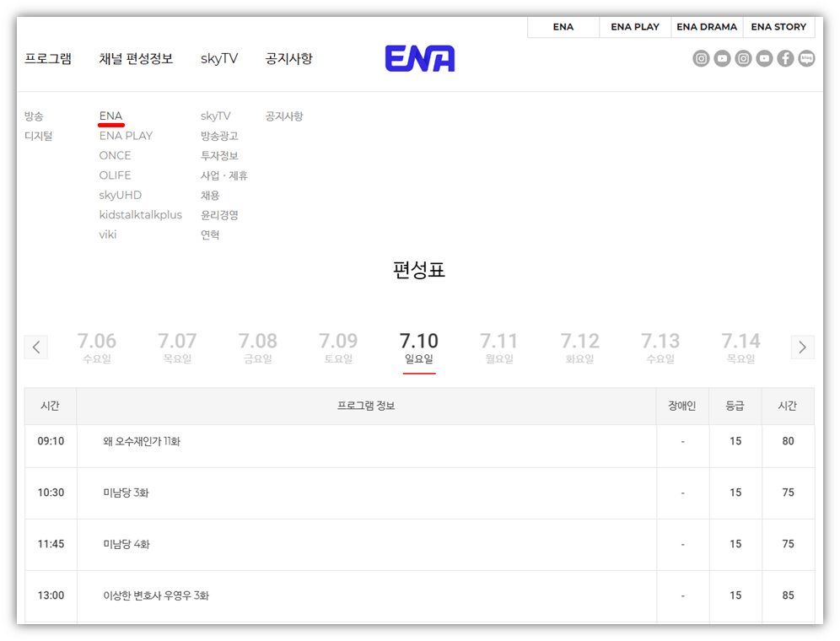Switch to ENA STORY channel tab
The width and height of the screenshot is (840, 641).
[778, 27]
